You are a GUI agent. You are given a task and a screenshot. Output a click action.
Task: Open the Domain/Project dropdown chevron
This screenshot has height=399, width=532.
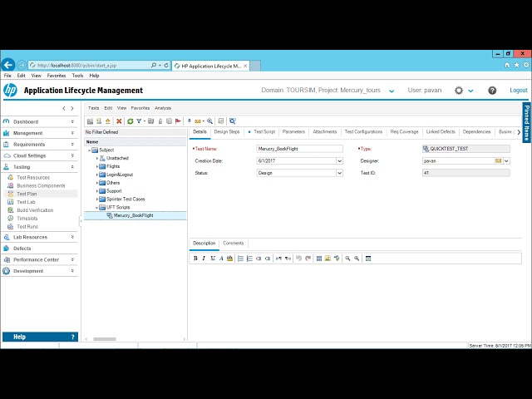coord(392,91)
